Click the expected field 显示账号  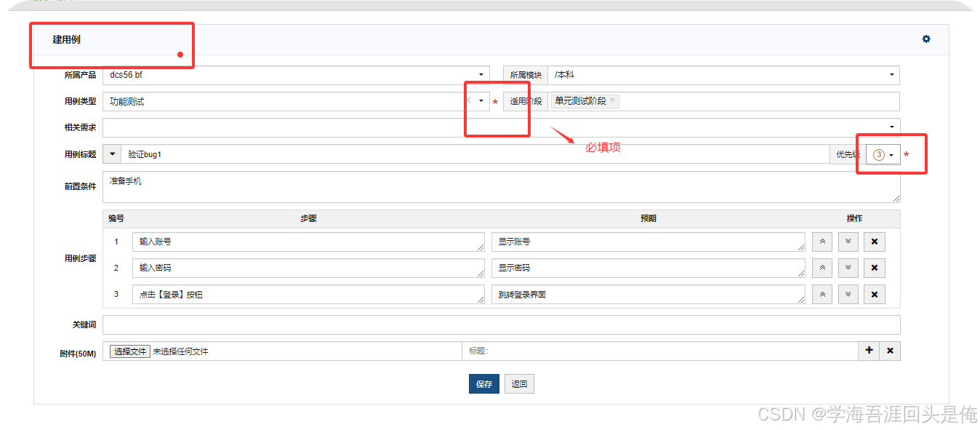pyautogui.click(x=648, y=242)
